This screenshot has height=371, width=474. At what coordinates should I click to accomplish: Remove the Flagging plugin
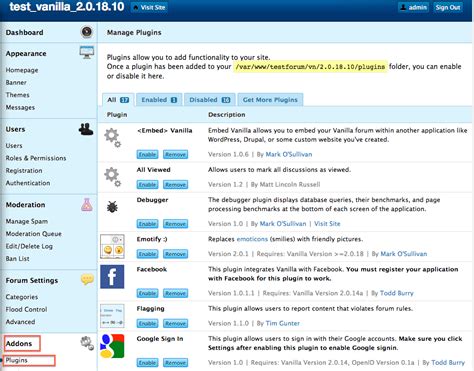[x=175, y=323]
